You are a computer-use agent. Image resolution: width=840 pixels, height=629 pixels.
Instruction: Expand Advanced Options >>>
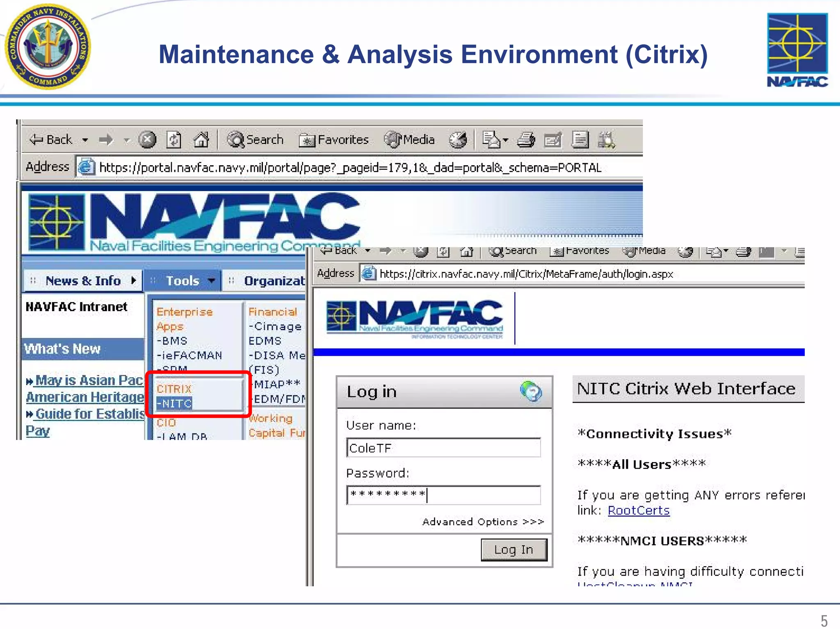(x=483, y=522)
